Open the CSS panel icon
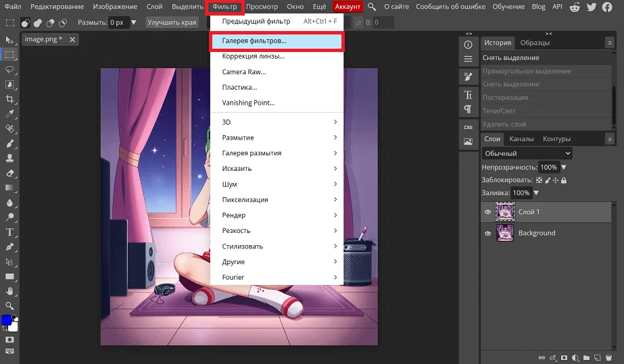 pyautogui.click(x=468, y=127)
